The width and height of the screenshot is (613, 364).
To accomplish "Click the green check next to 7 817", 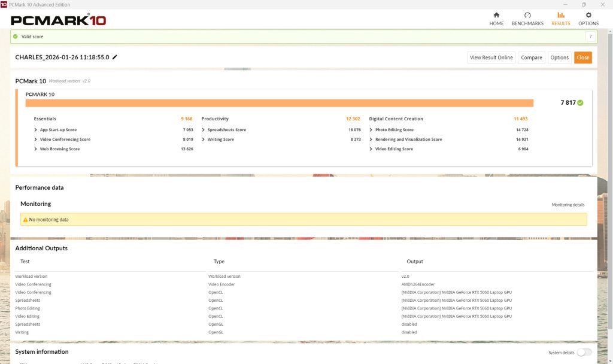I will [580, 103].
